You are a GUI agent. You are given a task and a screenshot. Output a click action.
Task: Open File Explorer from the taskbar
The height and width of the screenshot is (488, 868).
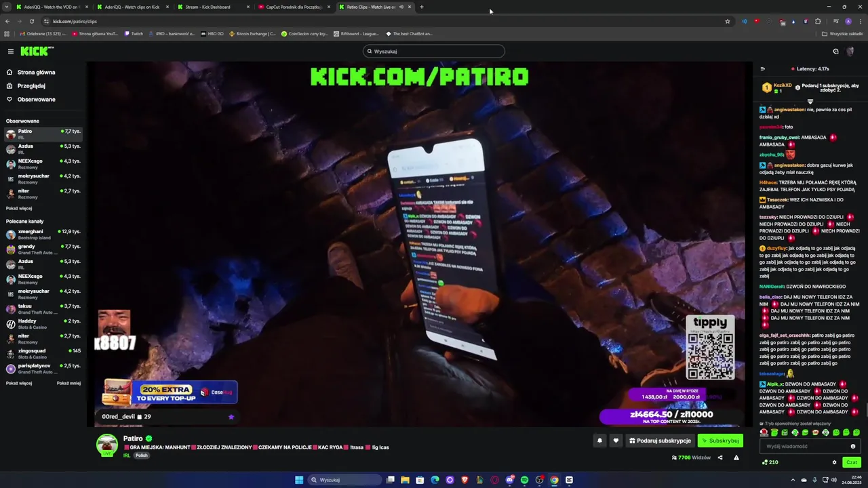coord(405,480)
